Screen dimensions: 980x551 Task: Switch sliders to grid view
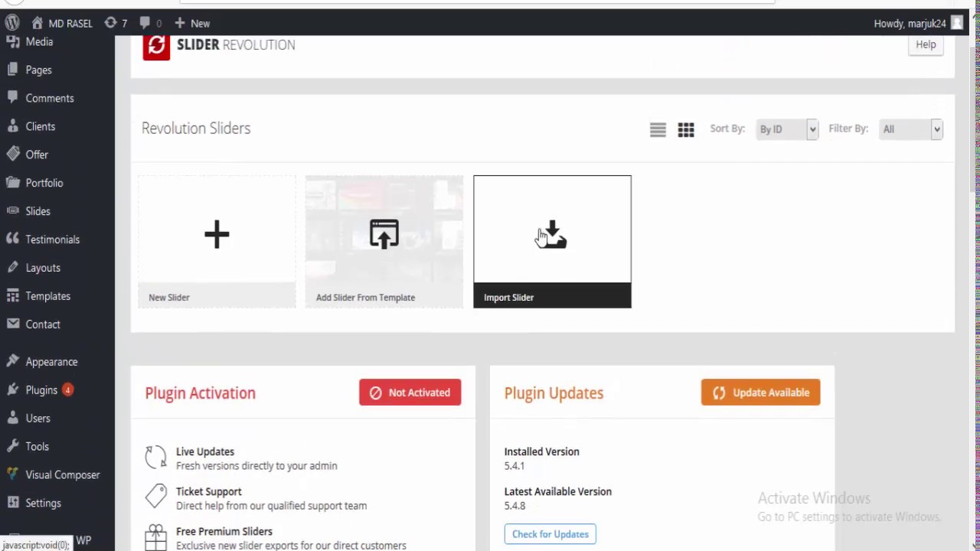coord(686,130)
